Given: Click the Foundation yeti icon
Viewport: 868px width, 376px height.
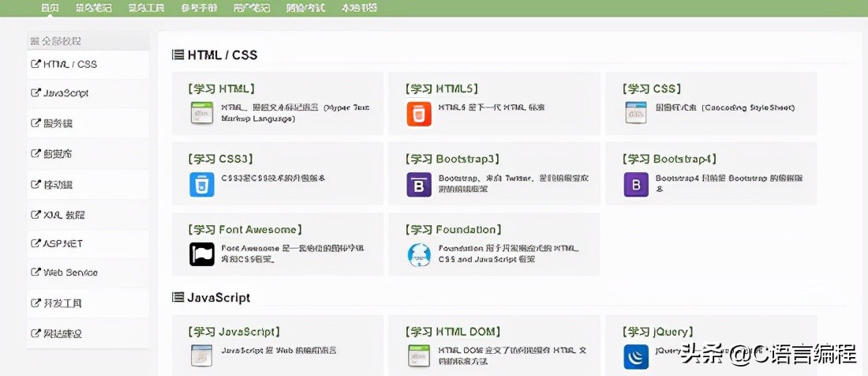Looking at the screenshot, I should click(x=419, y=254).
